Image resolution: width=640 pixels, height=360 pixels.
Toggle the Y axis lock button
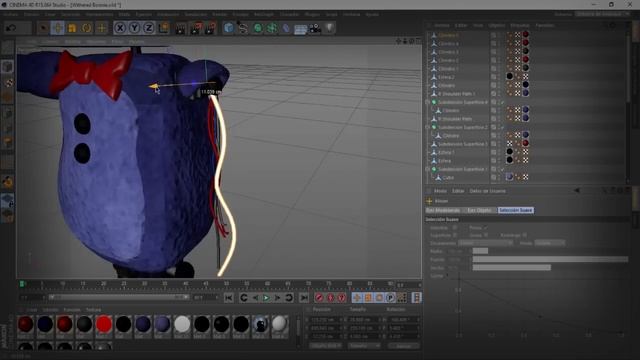tap(134, 28)
